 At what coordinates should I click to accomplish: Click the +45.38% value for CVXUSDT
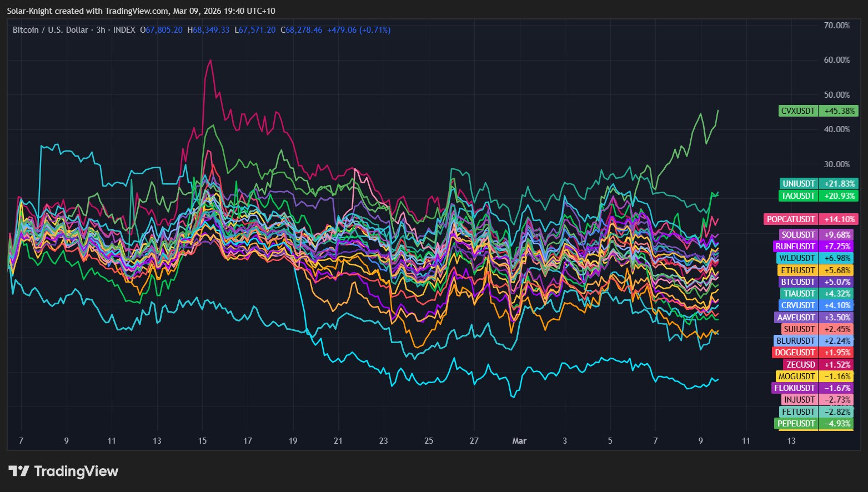[x=839, y=111]
